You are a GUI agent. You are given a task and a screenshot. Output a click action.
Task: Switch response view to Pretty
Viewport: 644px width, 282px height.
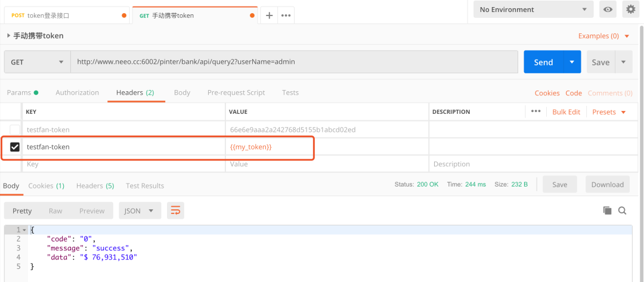(x=22, y=210)
